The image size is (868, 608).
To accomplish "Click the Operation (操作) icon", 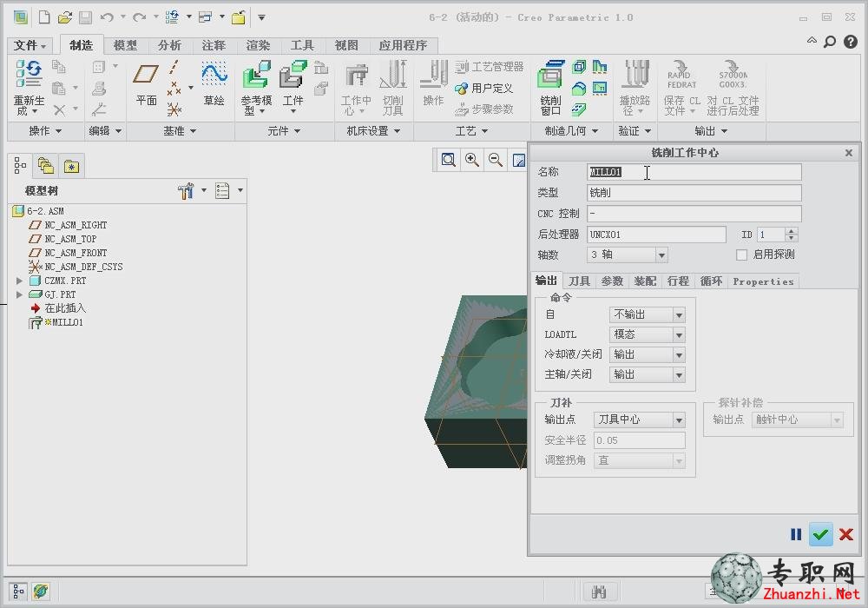I will [x=433, y=83].
